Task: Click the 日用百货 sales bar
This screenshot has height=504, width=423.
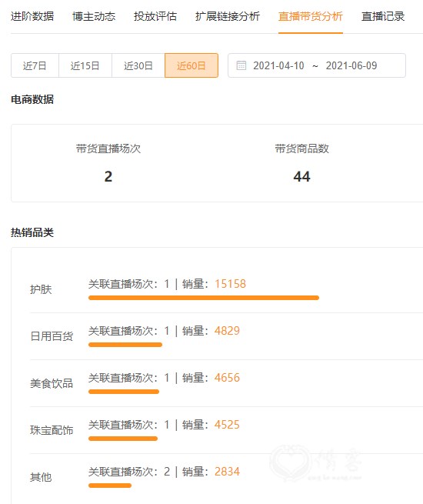Action: tap(125, 345)
